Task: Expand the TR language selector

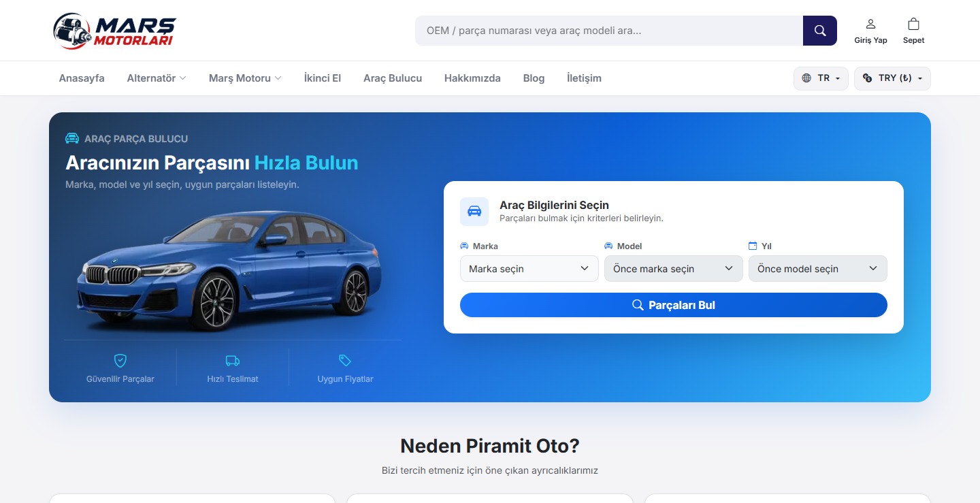Action: click(821, 78)
